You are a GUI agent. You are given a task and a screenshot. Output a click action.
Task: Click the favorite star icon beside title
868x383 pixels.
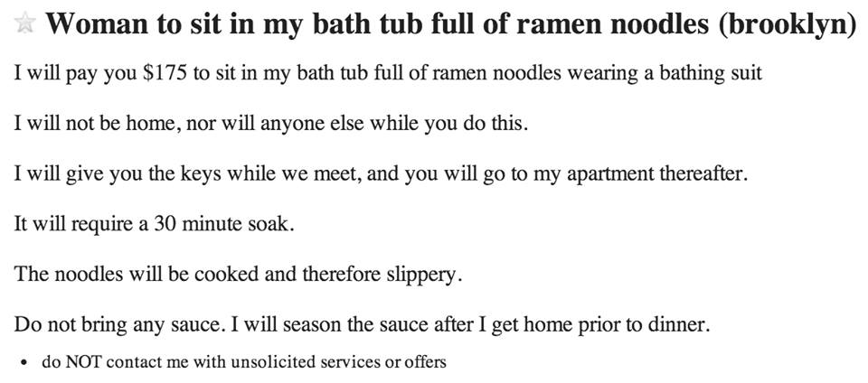[24, 25]
